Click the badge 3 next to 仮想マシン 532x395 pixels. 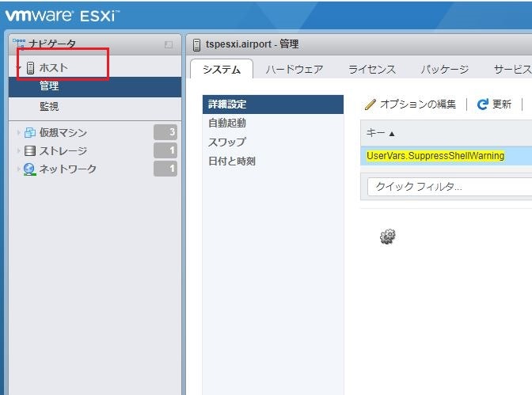[x=165, y=132]
